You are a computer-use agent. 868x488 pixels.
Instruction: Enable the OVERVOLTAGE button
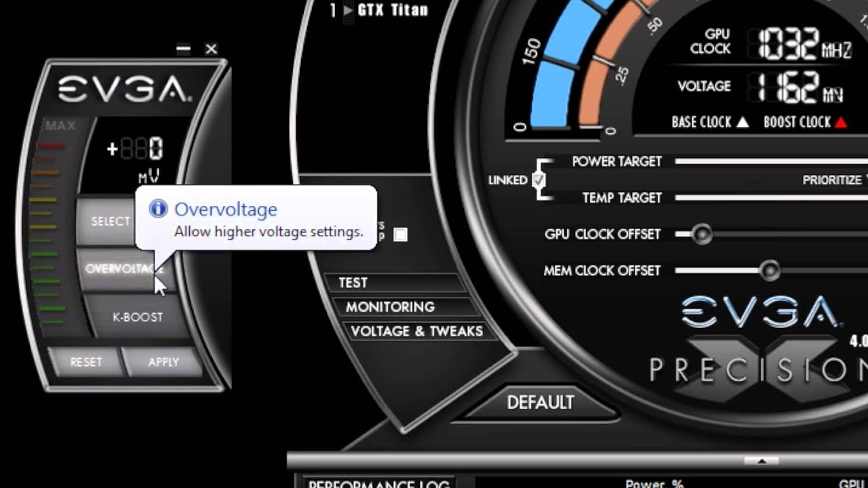tap(124, 269)
